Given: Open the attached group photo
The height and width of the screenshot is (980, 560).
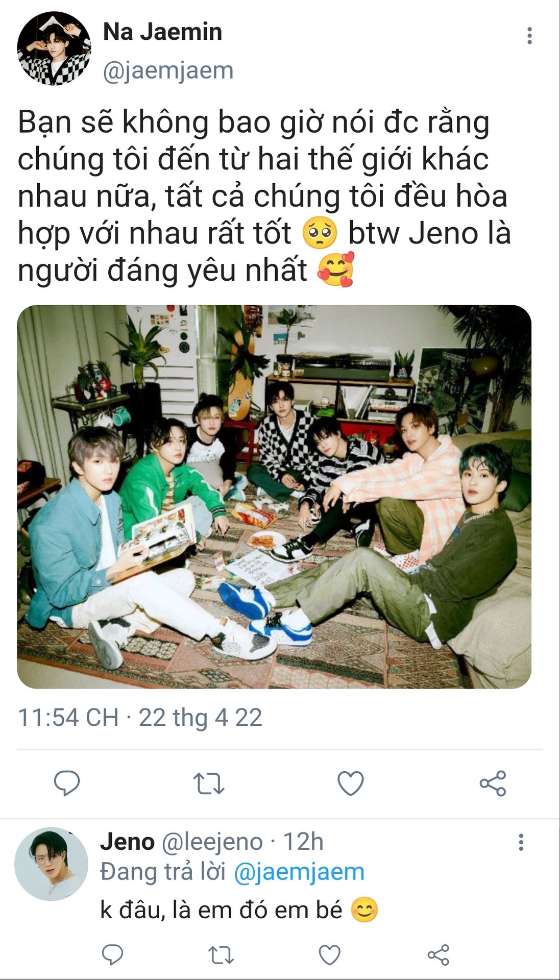Looking at the screenshot, I should coord(274,497).
